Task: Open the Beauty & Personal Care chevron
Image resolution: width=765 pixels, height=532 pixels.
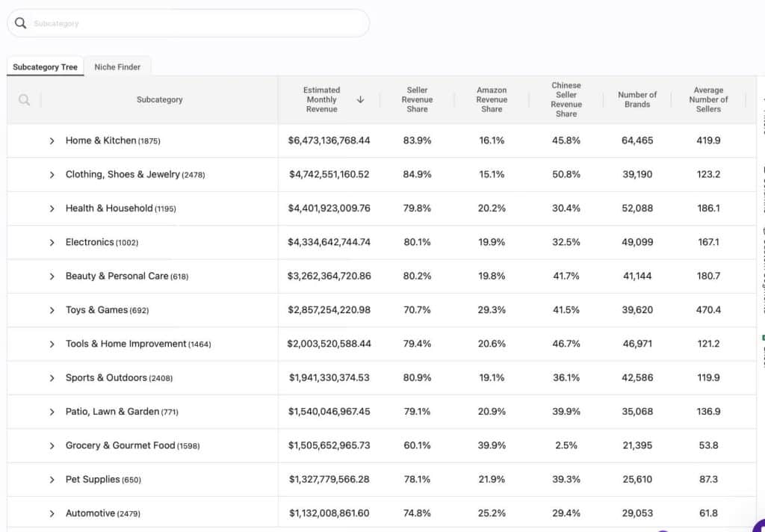Action: (x=52, y=276)
